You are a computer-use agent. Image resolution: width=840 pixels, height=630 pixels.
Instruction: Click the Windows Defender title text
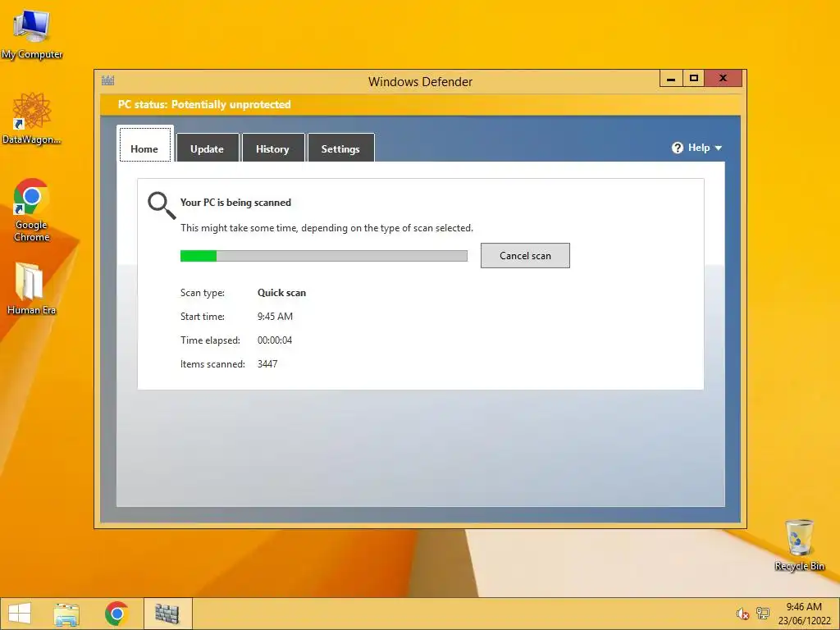pos(420,82)
